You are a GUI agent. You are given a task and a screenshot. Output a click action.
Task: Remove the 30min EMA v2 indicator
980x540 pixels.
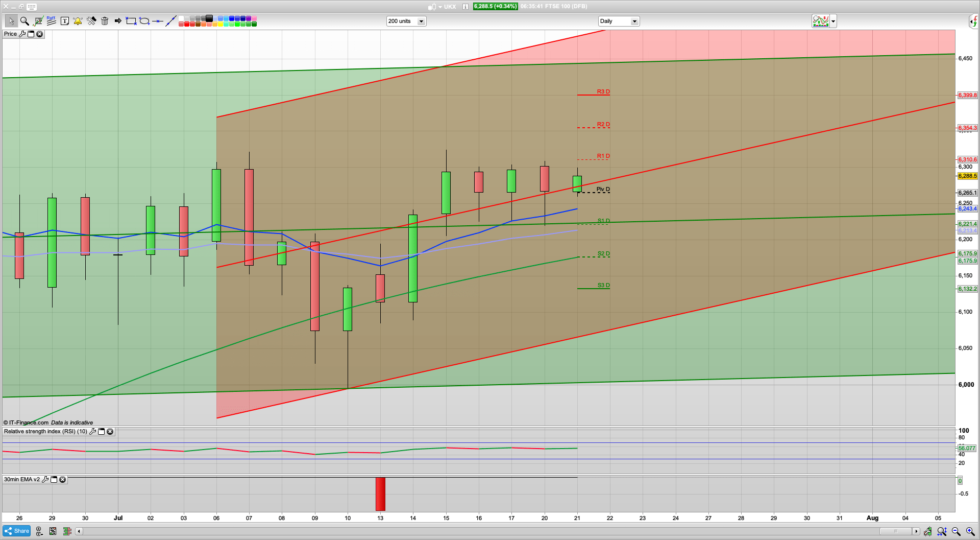point(62,480)
